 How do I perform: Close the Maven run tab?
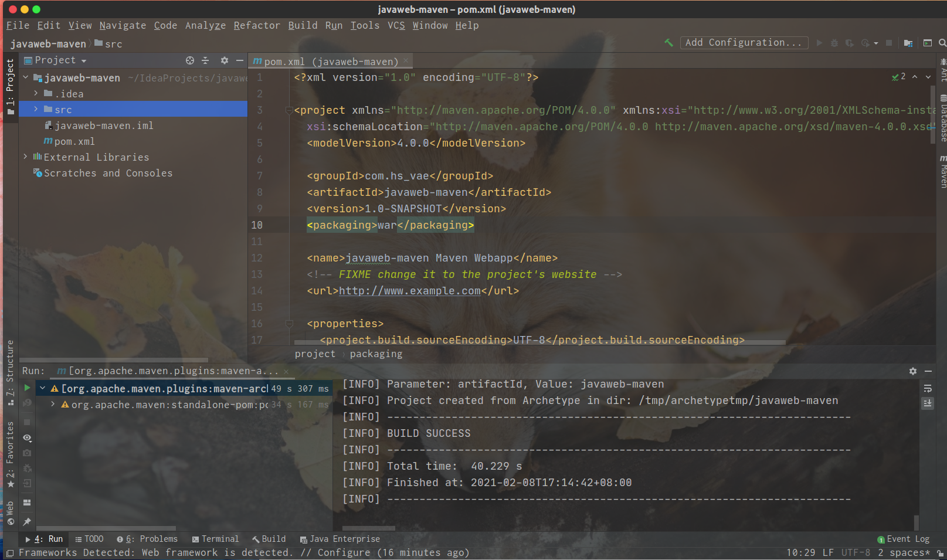286,371
